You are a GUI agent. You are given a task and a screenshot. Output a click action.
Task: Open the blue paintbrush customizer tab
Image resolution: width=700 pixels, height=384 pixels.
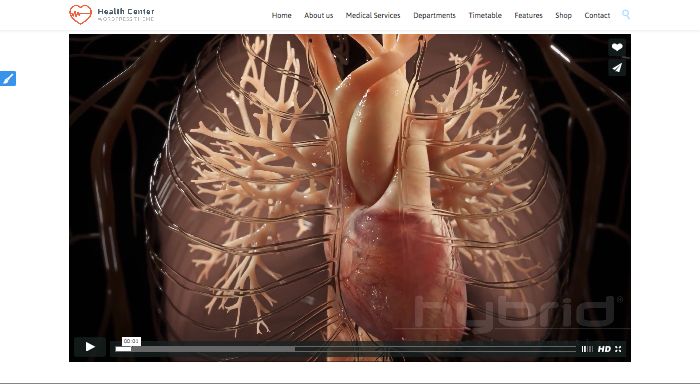point(8,79)
